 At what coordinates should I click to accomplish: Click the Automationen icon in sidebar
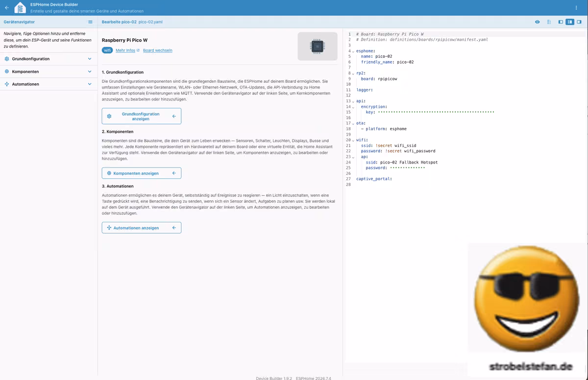click(x=7, y=84)
